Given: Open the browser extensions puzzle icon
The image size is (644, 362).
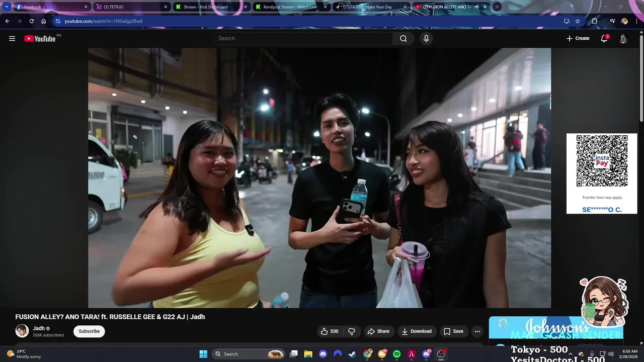Looking at the screenshot, I should [x=595, y=21].
